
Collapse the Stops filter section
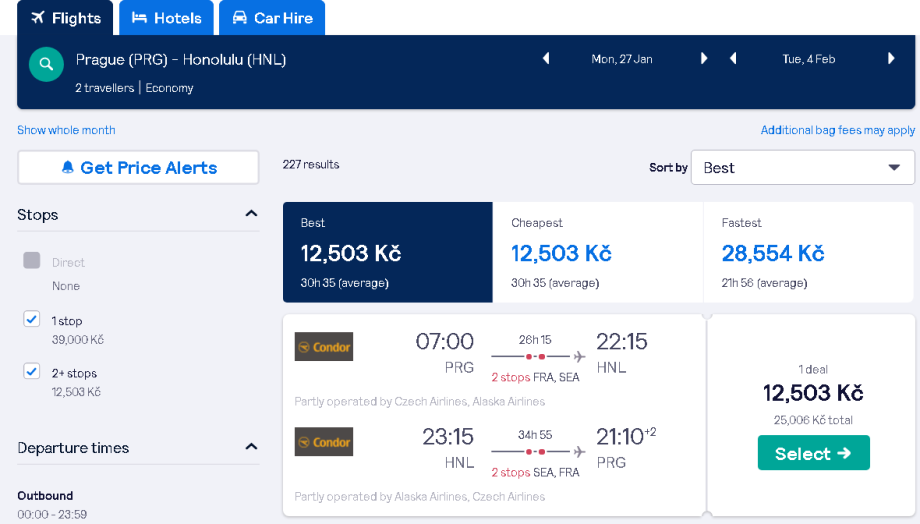pos(252,214)
